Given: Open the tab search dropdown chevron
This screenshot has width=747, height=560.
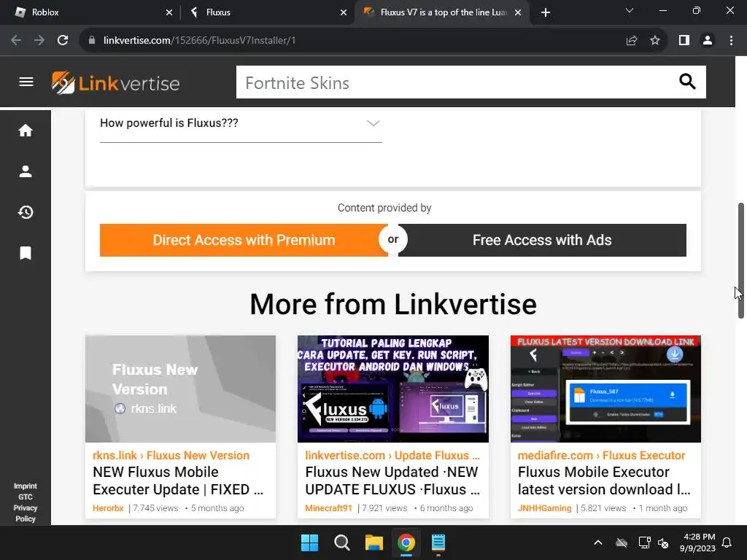Looking at the screenshot, I should [630, 10].
